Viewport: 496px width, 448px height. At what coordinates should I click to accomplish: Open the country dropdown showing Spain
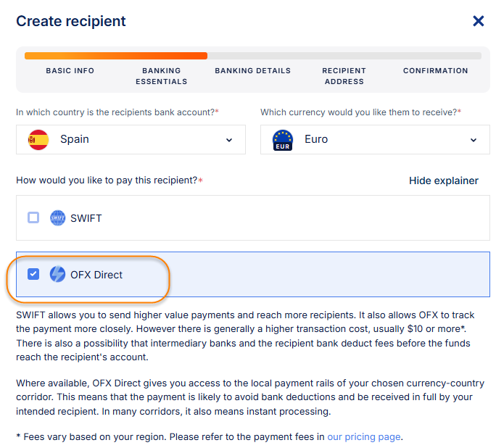[x=131, y=139]
